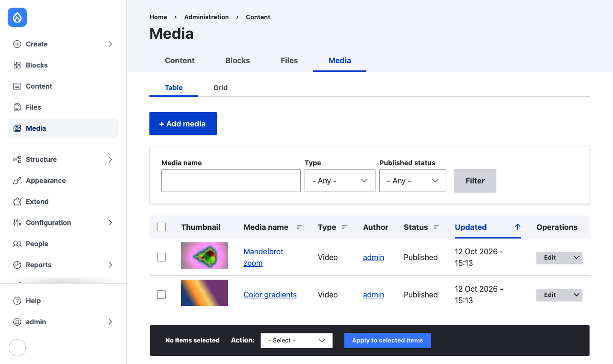Viewport: 613px width, 364px height.
Task: Switch to the Files tab
Action: (289, 60)
